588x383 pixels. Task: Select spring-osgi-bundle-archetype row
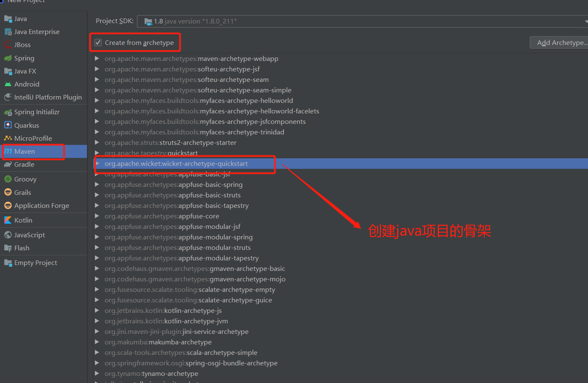pos(341,363)
